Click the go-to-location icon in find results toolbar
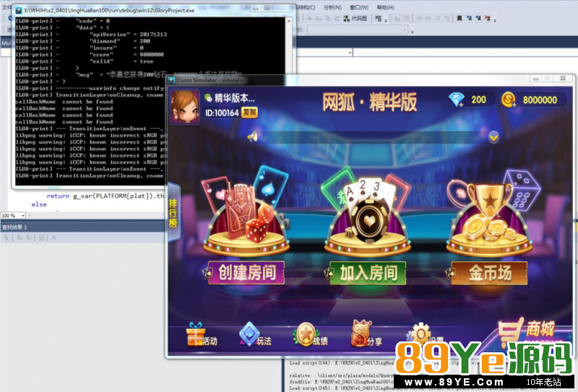The width and height of the screenshot is (578, 392). 7,238
